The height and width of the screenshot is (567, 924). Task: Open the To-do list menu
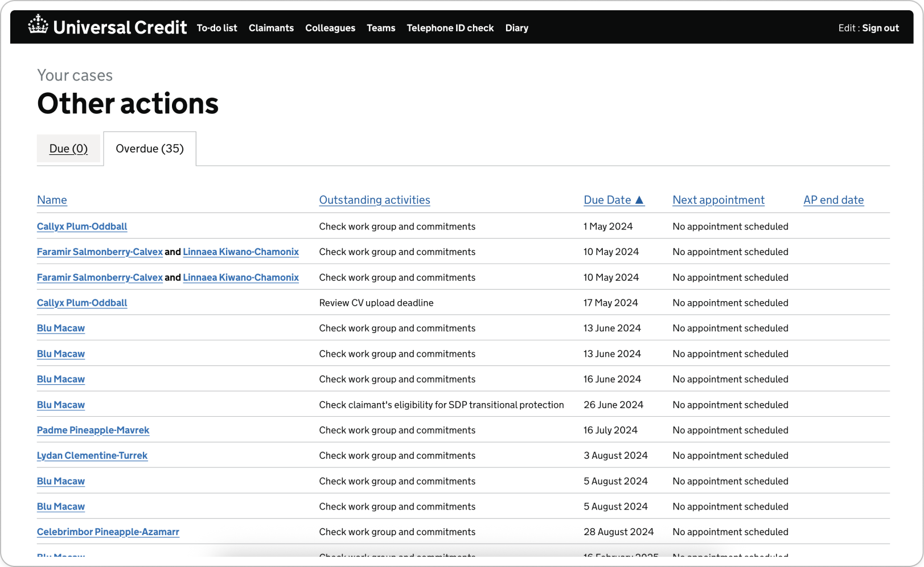click(217, 28)
